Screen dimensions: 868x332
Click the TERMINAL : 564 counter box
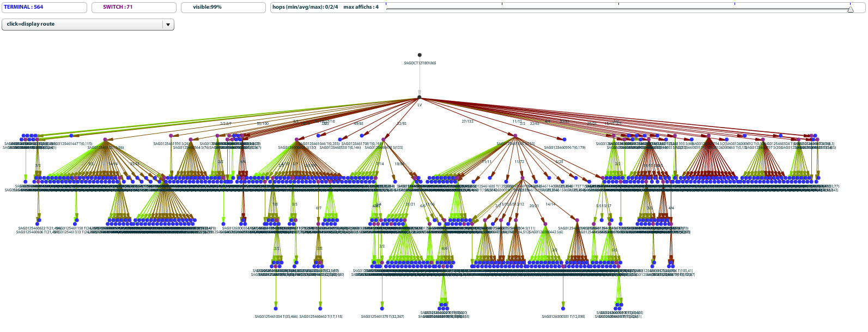coord(44,8)
